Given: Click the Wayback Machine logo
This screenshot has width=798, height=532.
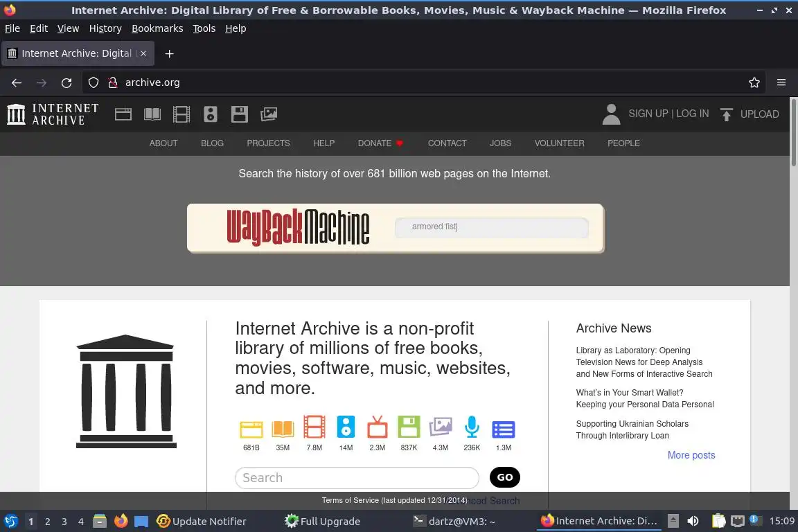Looking at the screenshot, I should 298,227.
